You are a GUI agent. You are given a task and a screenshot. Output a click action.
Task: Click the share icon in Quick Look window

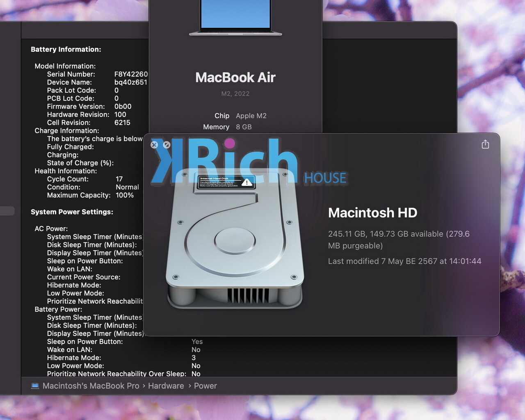pyautogui.click(x=485, y=144)
